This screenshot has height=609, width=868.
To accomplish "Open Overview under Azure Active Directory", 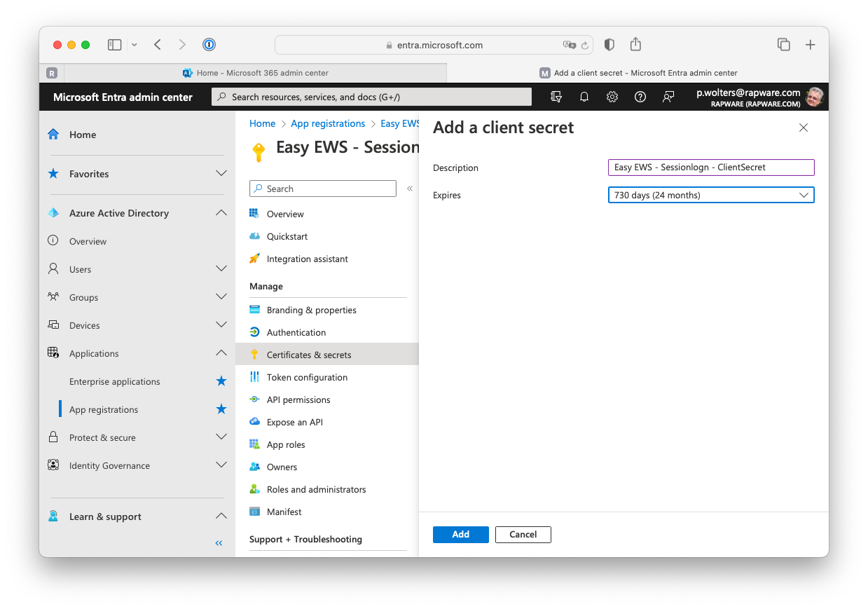I will [88, 241].
